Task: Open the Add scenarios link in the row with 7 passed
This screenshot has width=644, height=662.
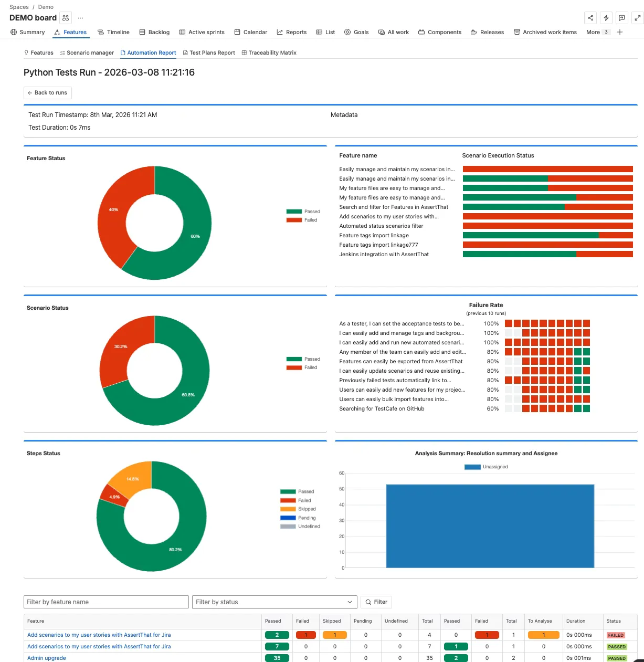Action: [99, 646]
